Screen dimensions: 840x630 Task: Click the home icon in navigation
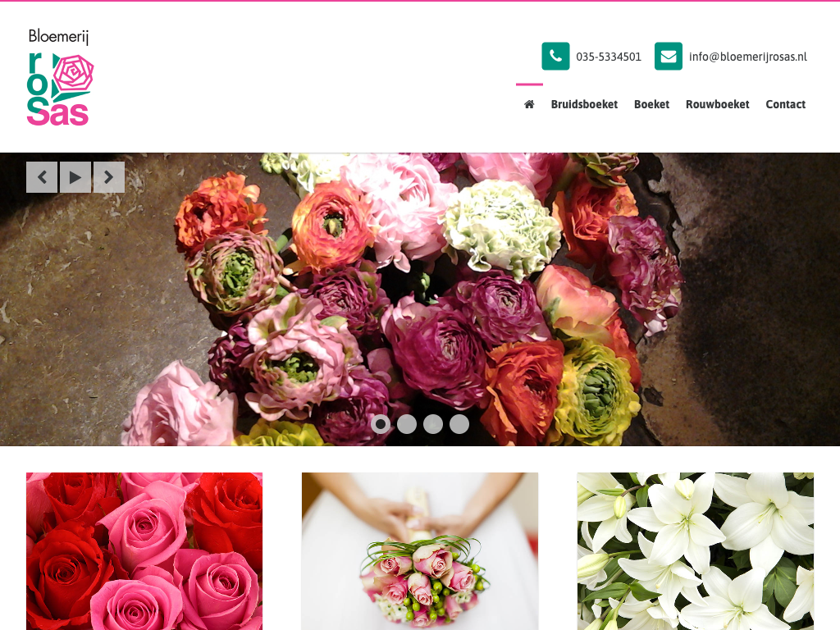529,104
